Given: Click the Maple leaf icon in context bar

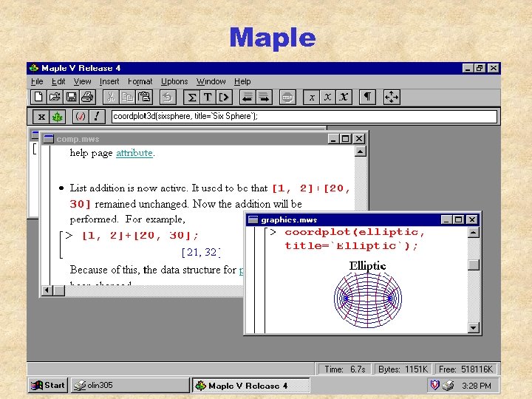Looking at the screenshot, I should (58, 117).
